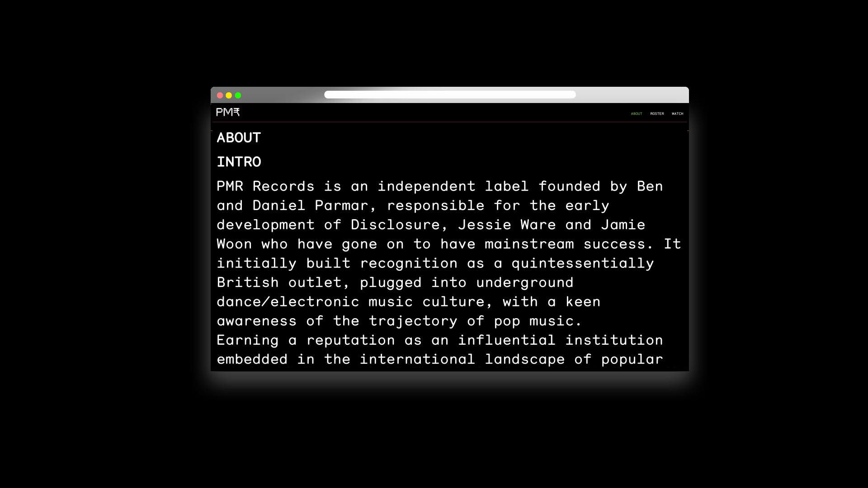Click the line 'embedded in the international landscape'
This screenshot has width=868, height=488.
440,360
